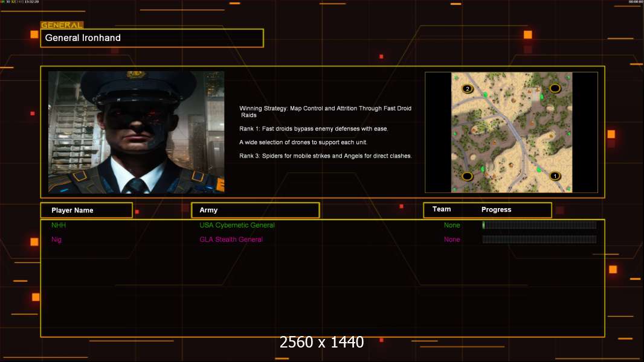Select the empty top-right start position marker
Screen dimensions: 644x362
[555, 88]
